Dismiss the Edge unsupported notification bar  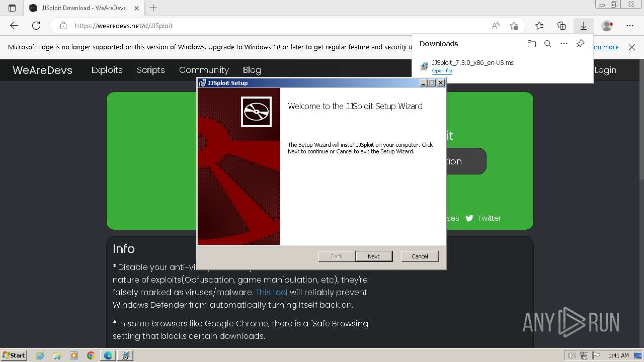point(632,47)
